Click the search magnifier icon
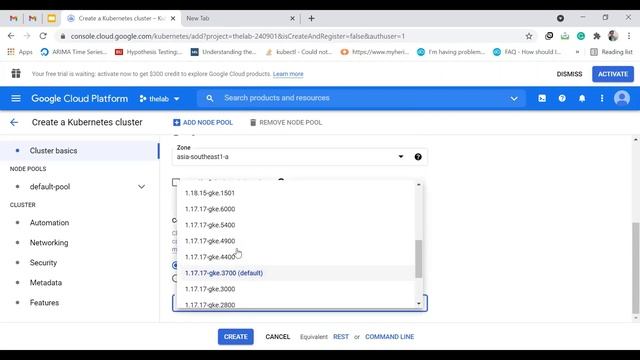 (210, 98)
